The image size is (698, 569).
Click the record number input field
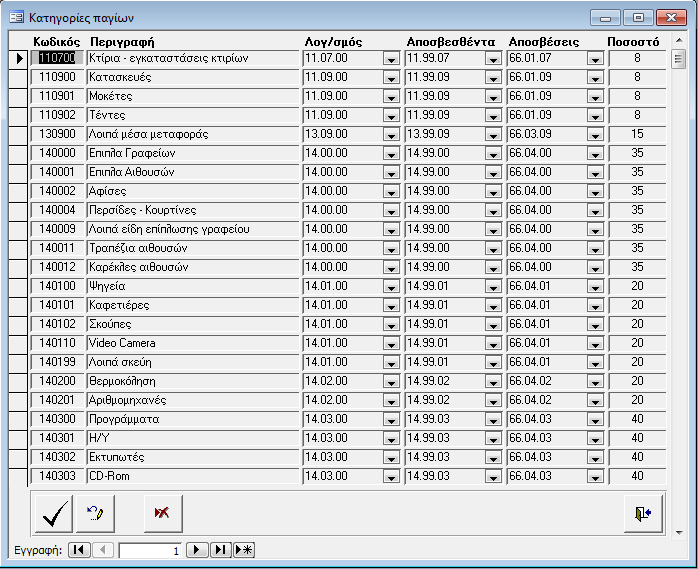click(x=150, y=550)
